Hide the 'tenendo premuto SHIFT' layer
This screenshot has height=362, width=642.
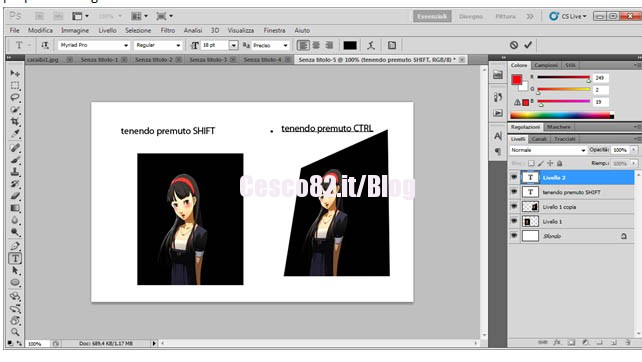514,192
